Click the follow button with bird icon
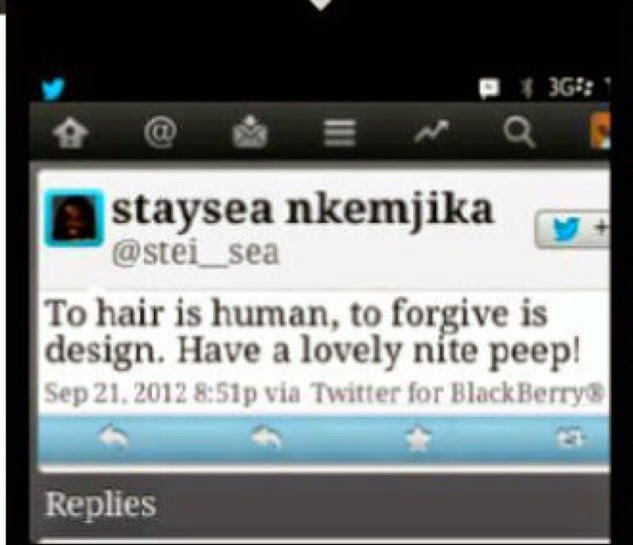This screenshot has width=633, height=545. 572,229
